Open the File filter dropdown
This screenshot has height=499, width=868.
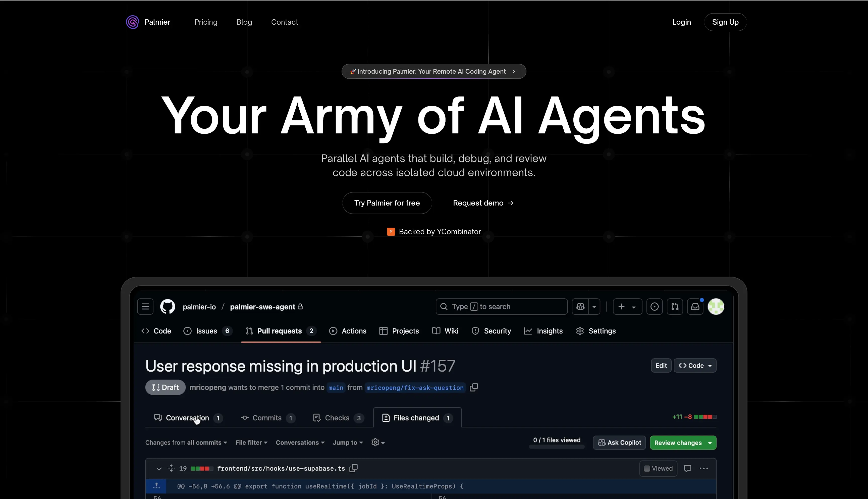[251, 442]
